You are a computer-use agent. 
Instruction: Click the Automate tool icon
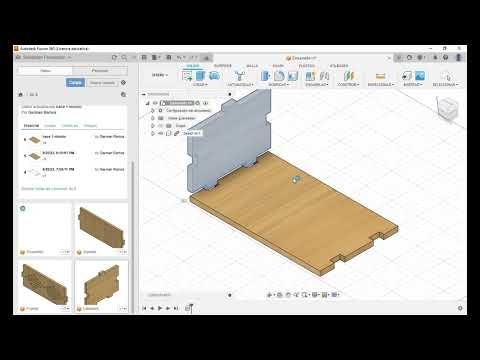click(240, 76)
